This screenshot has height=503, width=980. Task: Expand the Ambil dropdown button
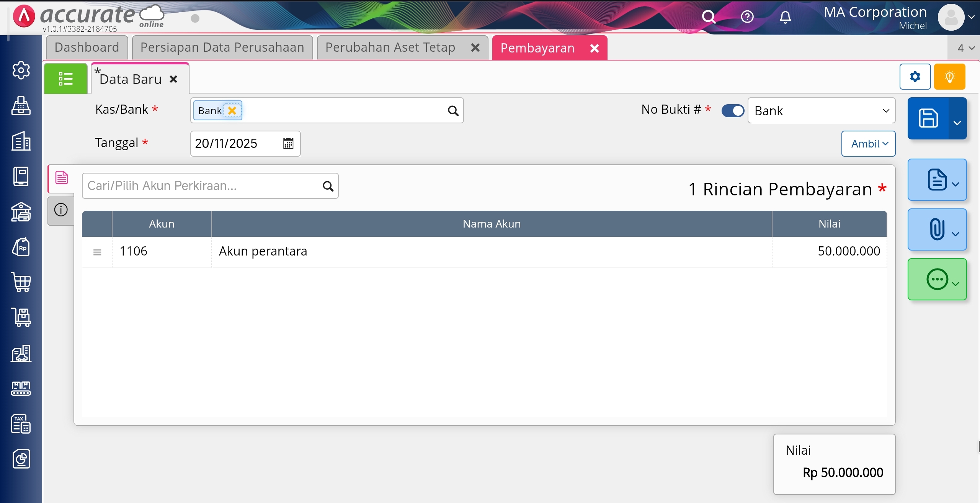[x=868, y=144]
